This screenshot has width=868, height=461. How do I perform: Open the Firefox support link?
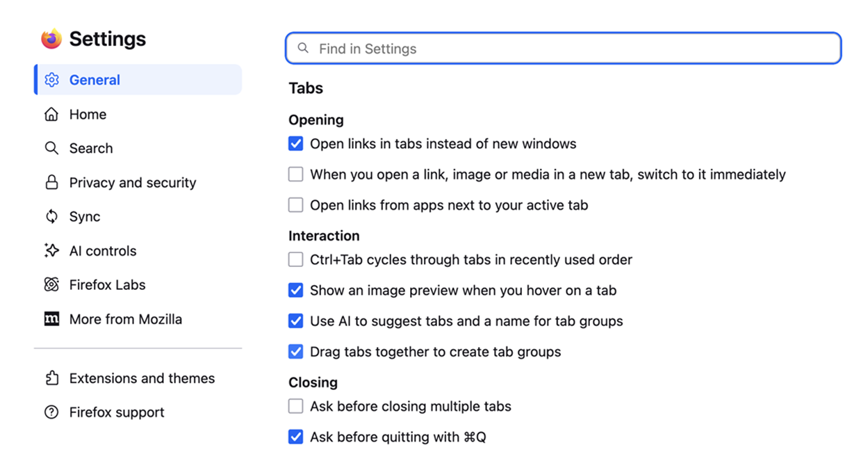[138, 412]
